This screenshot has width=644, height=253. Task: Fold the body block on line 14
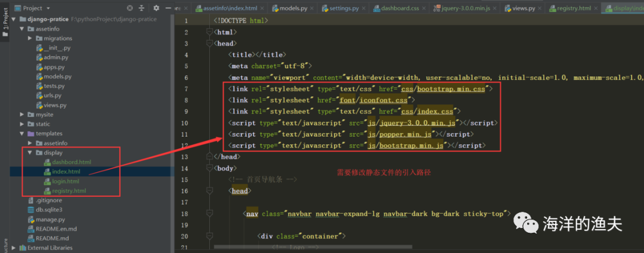pos(210,168)
